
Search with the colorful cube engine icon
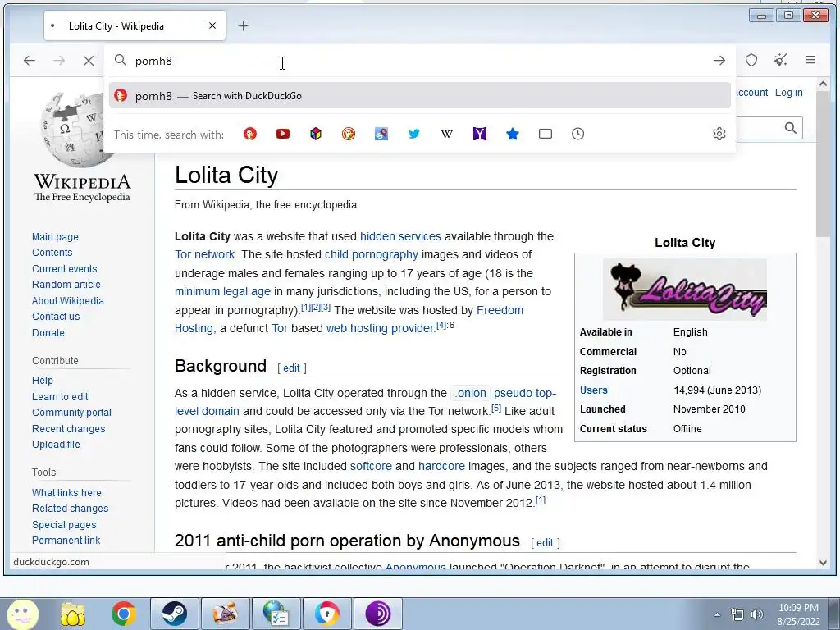tap(316, 134)
